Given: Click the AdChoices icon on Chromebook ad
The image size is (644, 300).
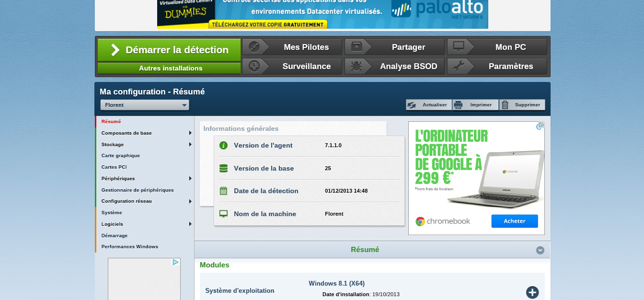Looking at the screenshot, I should pos(541,125).
